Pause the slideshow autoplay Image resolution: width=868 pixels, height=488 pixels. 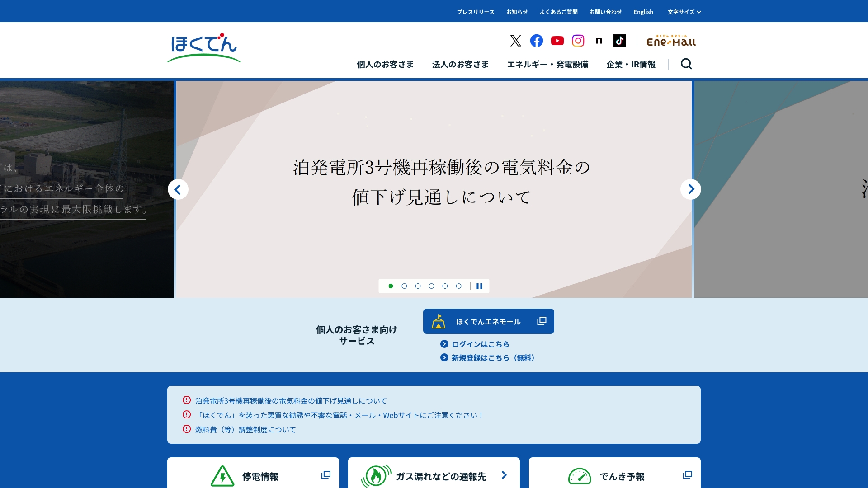(x=480, y=286)
